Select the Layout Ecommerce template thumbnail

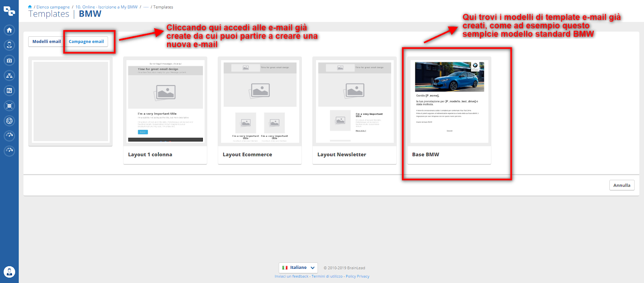(260, 101)
